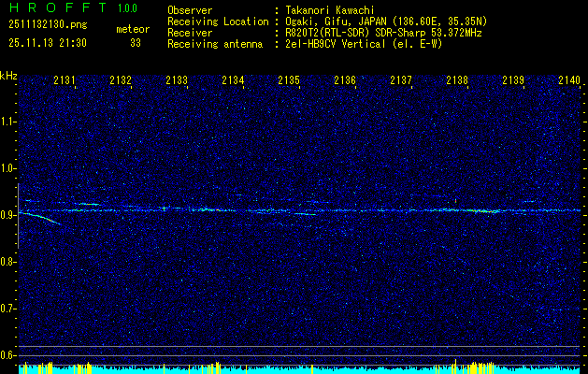Click time marker 2132
This screenshot has width=588, height=374.
121,79
